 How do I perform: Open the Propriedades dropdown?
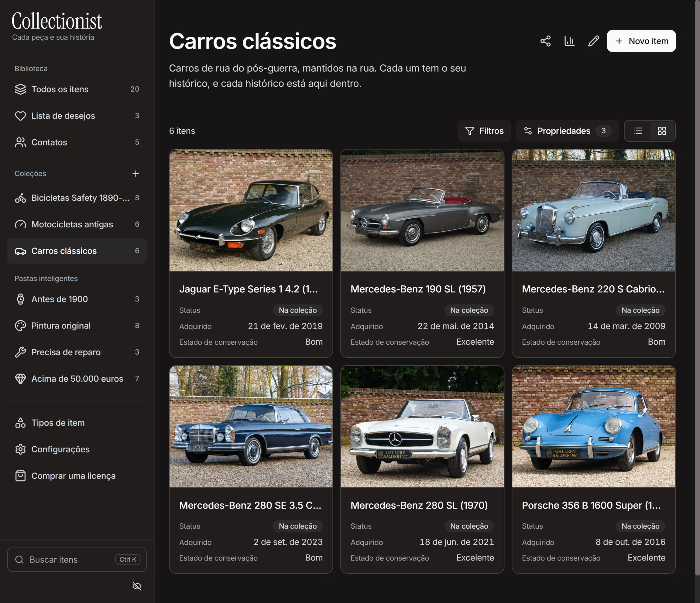coord(567,131)
